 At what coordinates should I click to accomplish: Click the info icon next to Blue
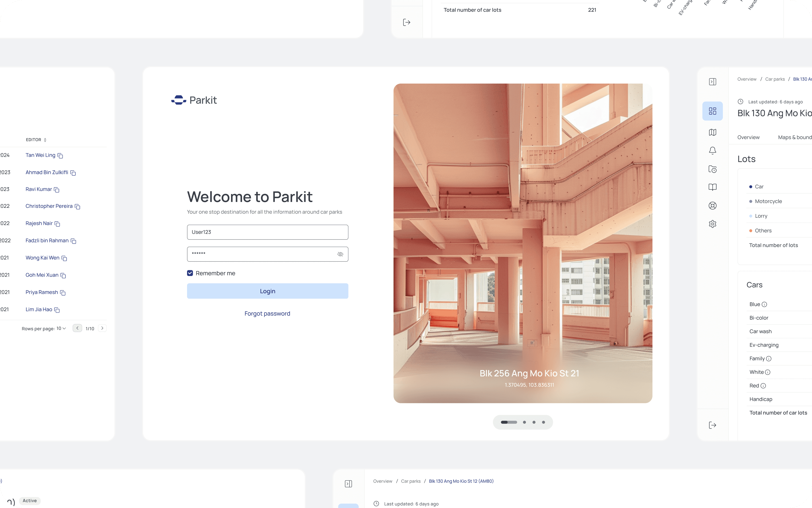[x=764, y=304]
